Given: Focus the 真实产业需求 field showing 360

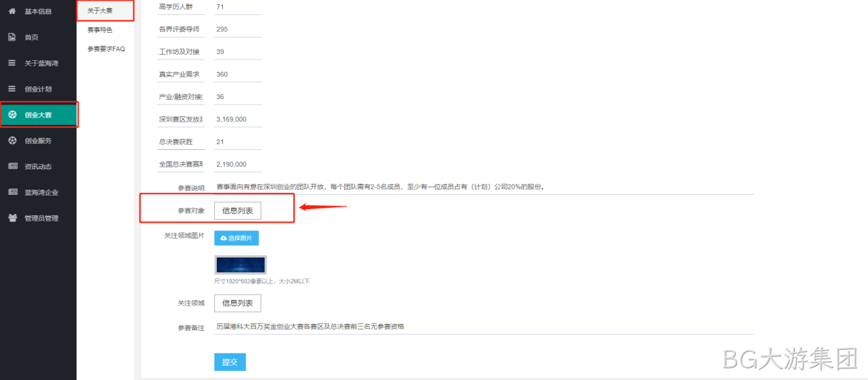Looking at the screenshot, I should 238,74.
